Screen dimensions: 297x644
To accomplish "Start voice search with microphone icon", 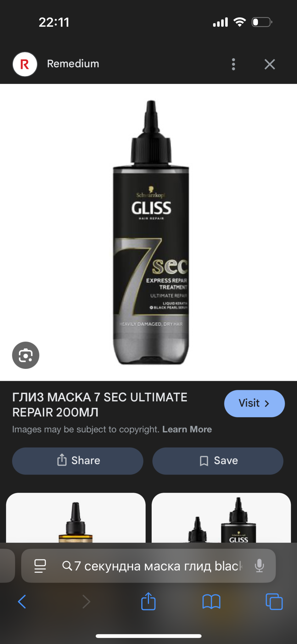I will pos(259,566).
